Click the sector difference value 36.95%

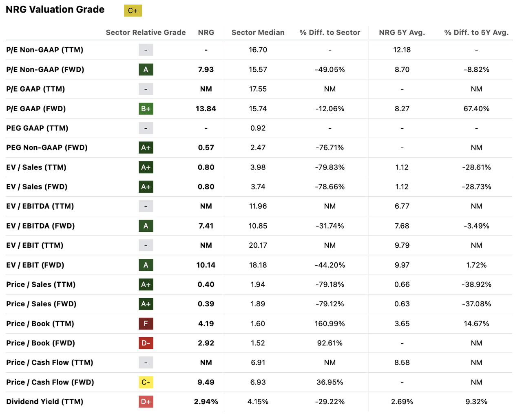330,382
